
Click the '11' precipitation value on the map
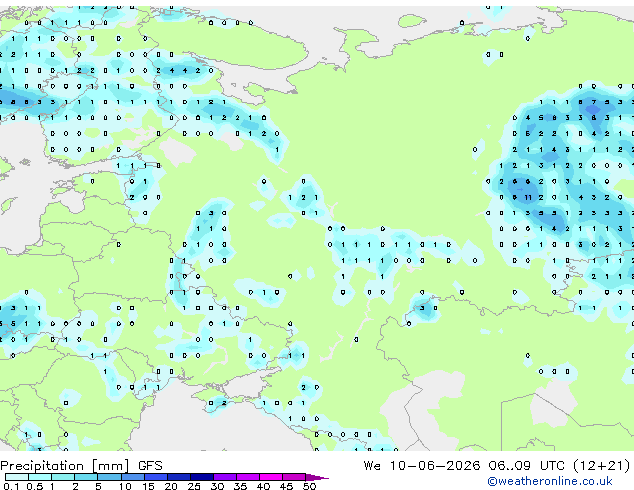click(x=528, y=197)
